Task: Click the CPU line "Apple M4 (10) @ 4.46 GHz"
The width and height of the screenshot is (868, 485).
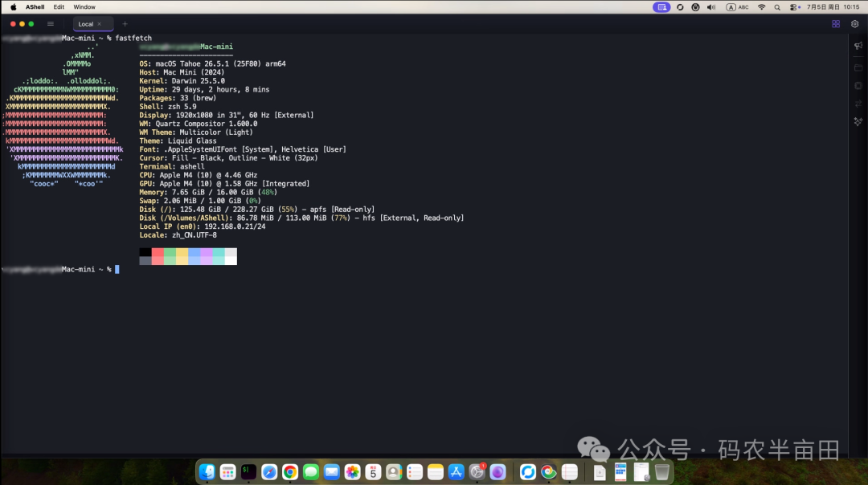Action: click(x=208, y=175)
